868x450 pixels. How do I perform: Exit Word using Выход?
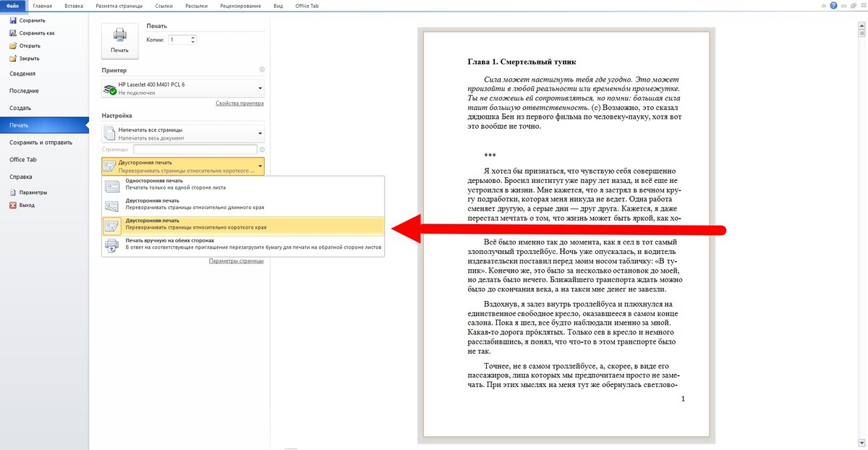point(22,205)
